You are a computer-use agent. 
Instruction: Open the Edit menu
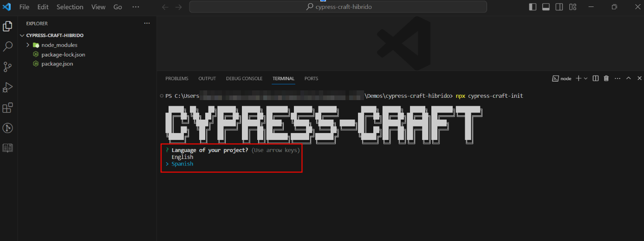pos(43,7)
